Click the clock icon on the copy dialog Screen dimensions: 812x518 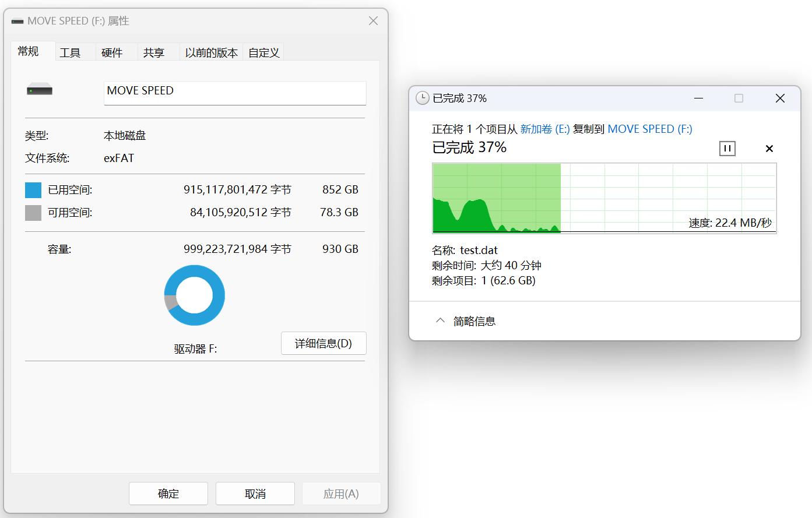424,98
